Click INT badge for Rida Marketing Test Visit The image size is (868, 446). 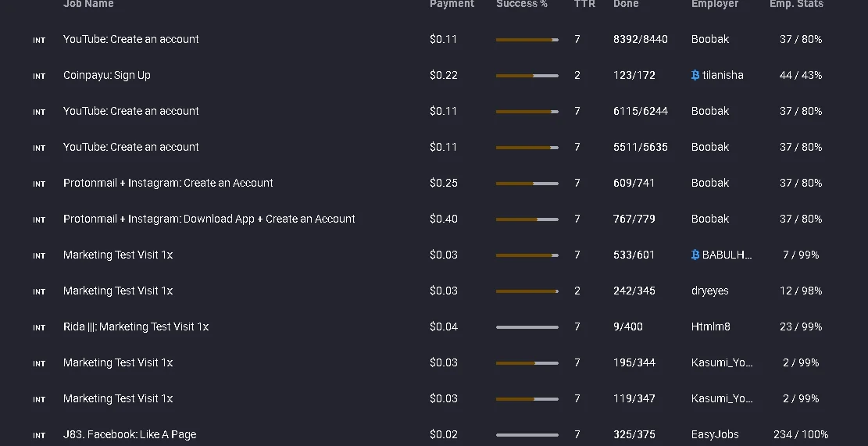39,328
